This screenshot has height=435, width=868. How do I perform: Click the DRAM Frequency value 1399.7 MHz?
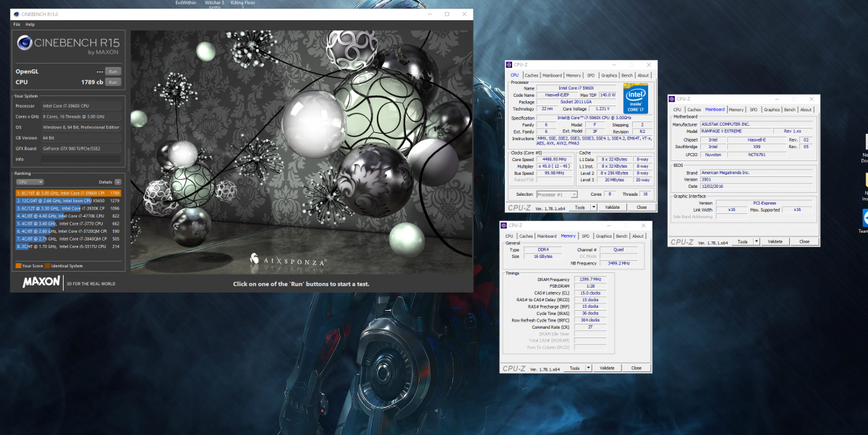[590, 279]
